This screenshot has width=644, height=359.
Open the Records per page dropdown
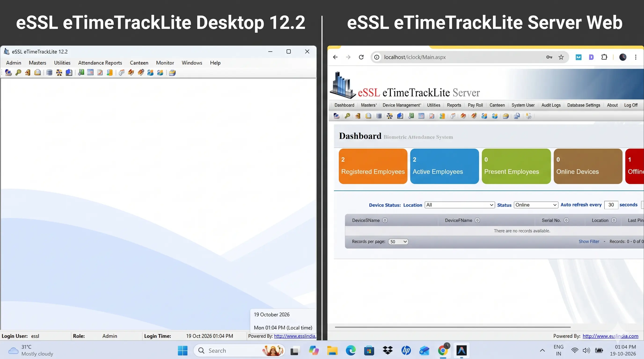[x=398, y=242]
